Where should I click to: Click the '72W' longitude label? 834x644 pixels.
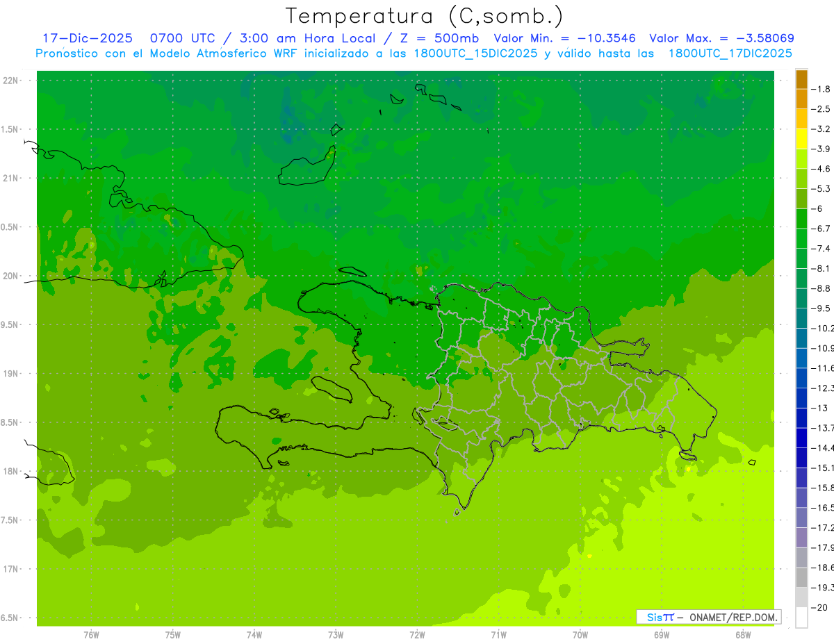point(417,634)
